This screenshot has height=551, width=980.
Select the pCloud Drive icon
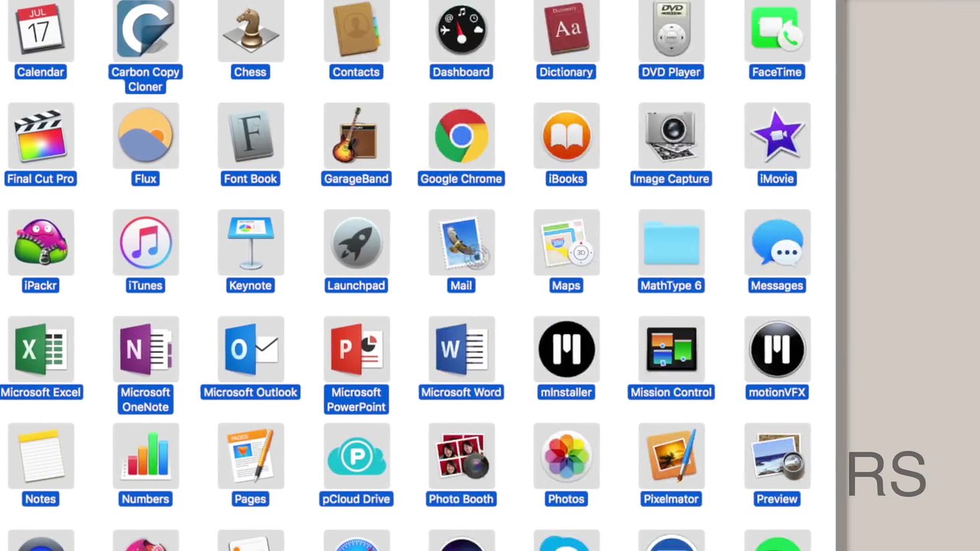[356, 455]
